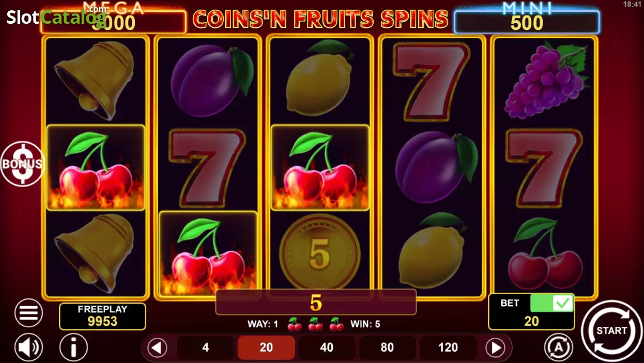Click the dollar BONUS badge
Image resolution: width=644 pixels, height=363 pixels.
coord(22,164)
